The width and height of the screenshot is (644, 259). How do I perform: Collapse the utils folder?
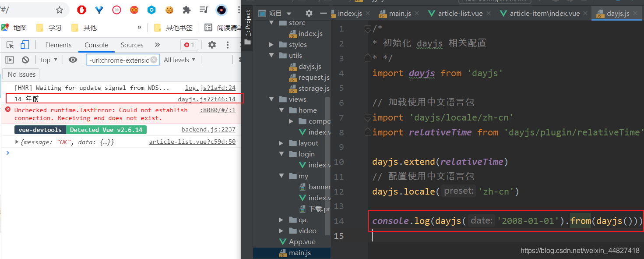click(x=271, y=56)
